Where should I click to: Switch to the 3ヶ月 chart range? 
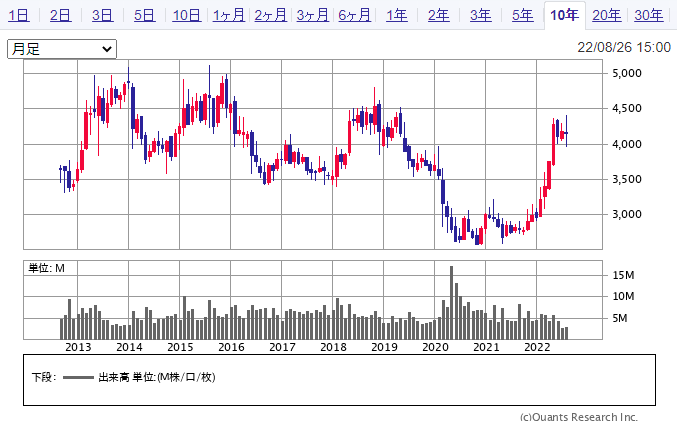[313, 16]
